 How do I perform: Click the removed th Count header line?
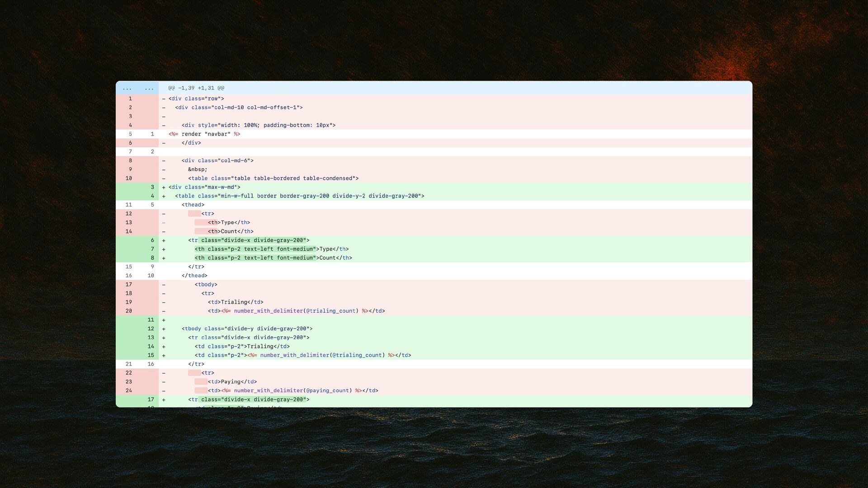231,231
